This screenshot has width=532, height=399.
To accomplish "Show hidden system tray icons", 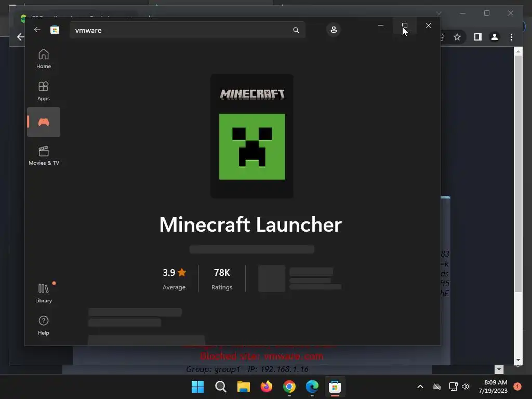I will tap(420, 387).
